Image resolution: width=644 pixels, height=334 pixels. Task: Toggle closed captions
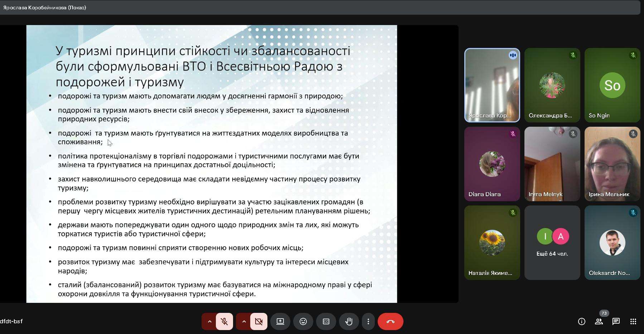[326, 321]
